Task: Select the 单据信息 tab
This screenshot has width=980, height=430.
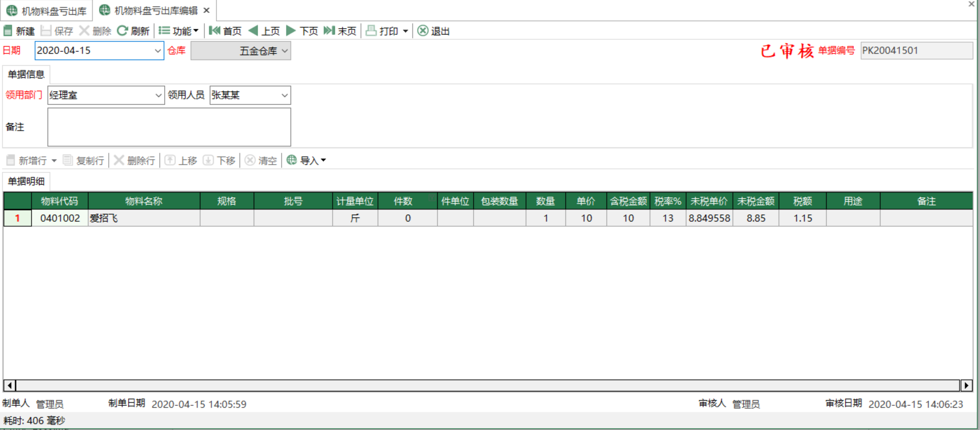Action: click(x=26, y=74)
